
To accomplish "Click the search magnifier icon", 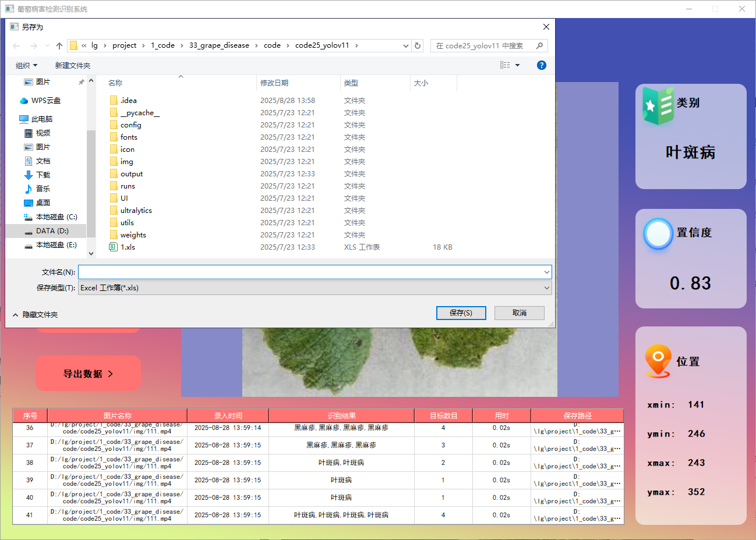I will click(x=540, y=45).
